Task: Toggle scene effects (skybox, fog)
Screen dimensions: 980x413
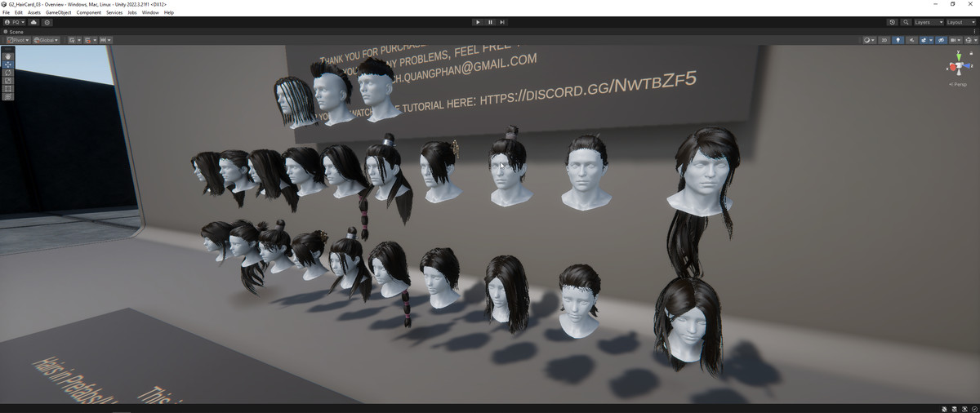Action: pos(924,40)
